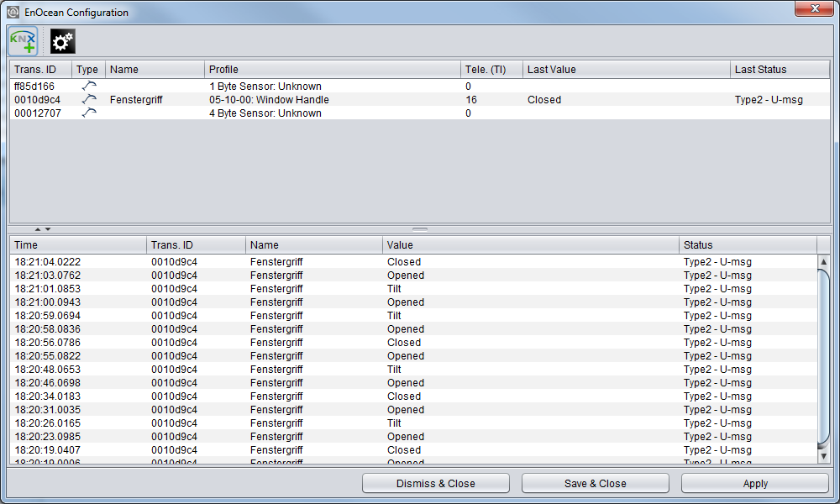This screenshot has width=840, height=504.
Task: Select the sensor type icon for ff85d166
Action: (x=89, y=86)
